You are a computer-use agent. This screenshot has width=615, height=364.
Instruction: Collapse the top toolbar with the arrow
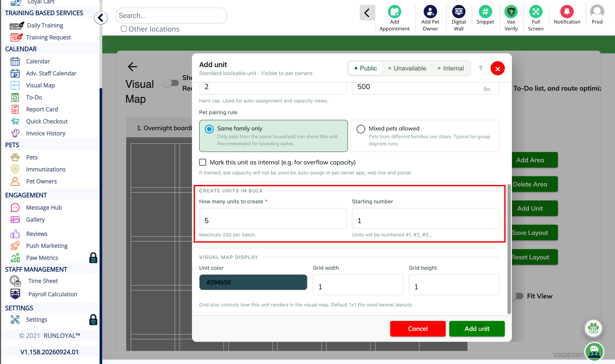pos(367,13)
